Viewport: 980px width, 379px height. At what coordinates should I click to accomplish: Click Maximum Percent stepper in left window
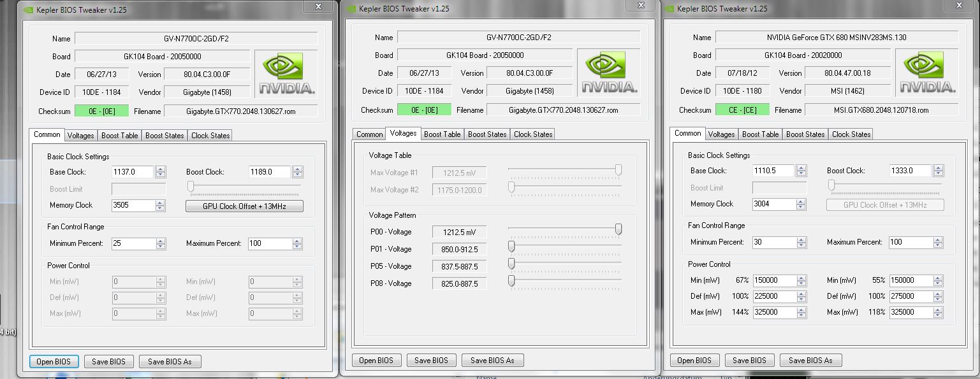[x=298, y=244]
